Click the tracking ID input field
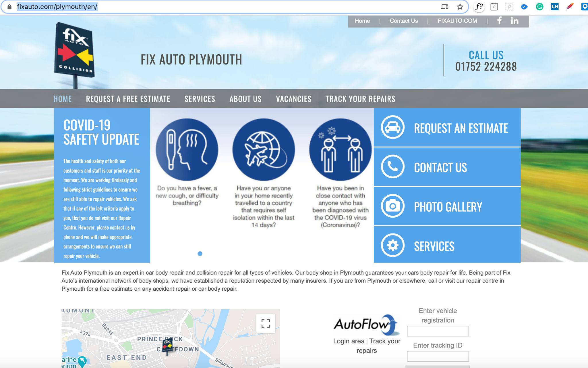 [438, 356]
